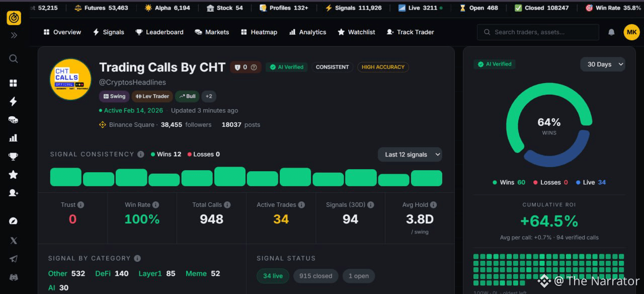Open Discord link in sidebar
The height and width of the screenshot is (294, 644).
pyautogui.click(x=14, y=277)
